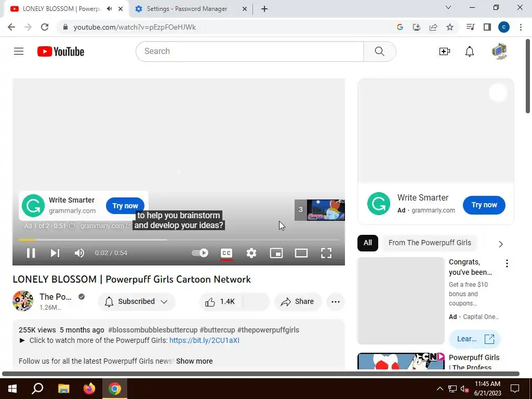This screenshot has height=399, width=532.
Task: Go back in browser history
Action: pyautogui.click(x=11, y=27)
